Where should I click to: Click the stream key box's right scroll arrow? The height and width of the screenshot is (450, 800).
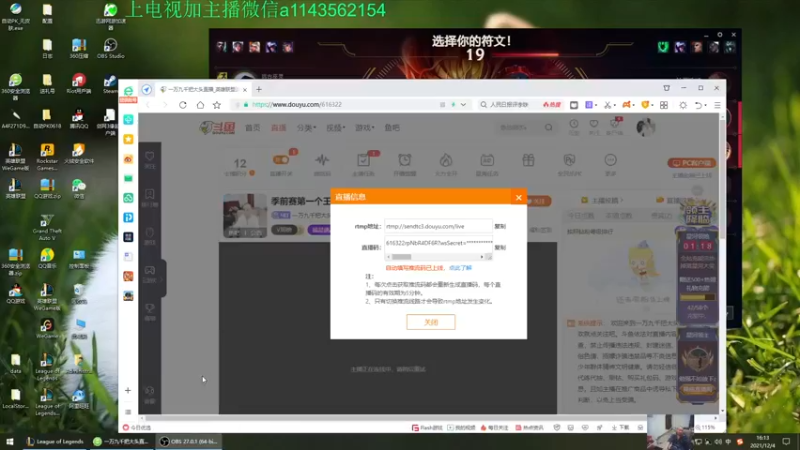[x=482, y=257]
